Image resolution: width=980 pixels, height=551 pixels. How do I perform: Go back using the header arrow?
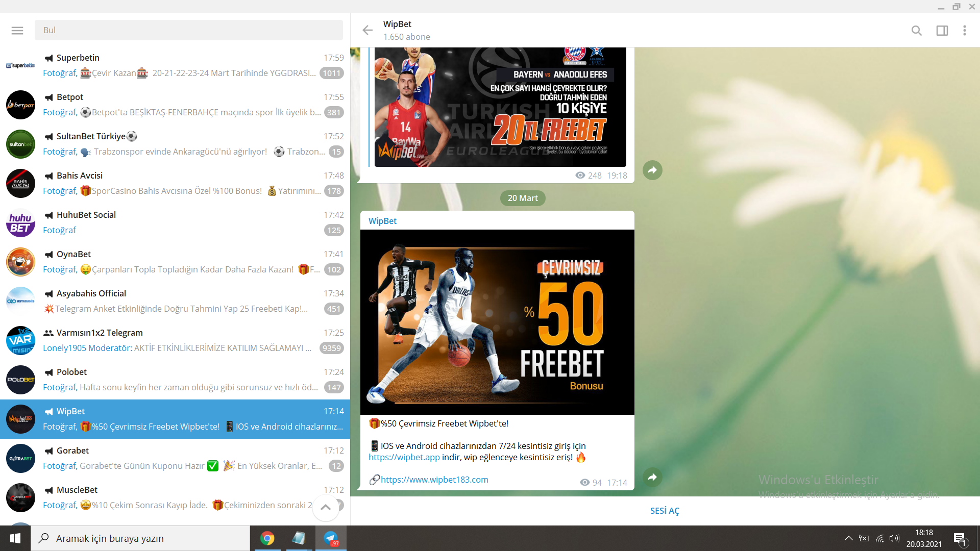pyautogui.click(x=367, y=30)
